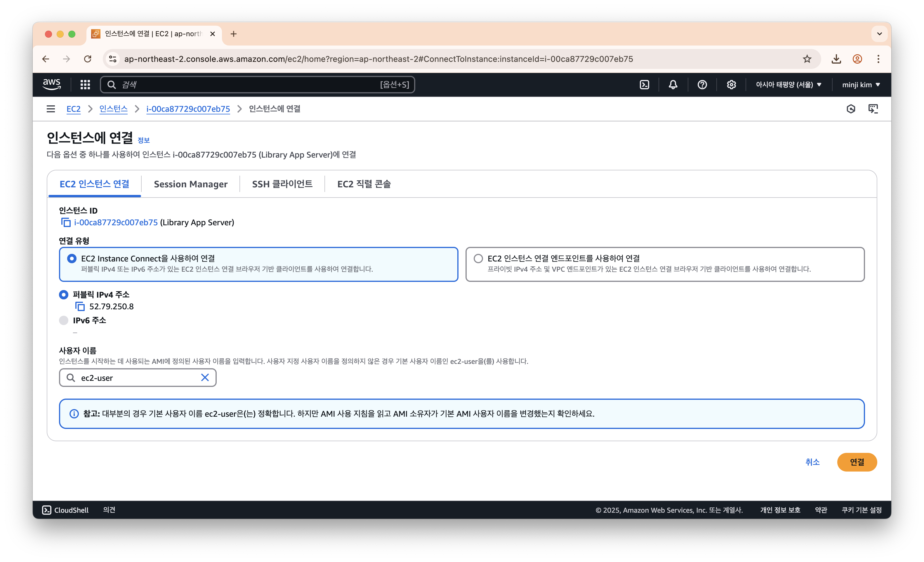
Task: Open the minji kim account menu
Action: click(x=861, y=85)
